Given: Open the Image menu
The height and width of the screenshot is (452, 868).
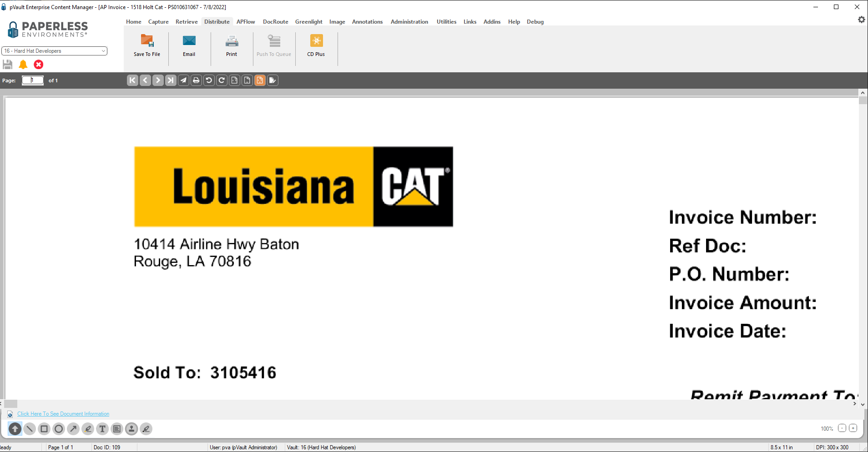Looking at the screenshot, I should click(x=337, y=22).
